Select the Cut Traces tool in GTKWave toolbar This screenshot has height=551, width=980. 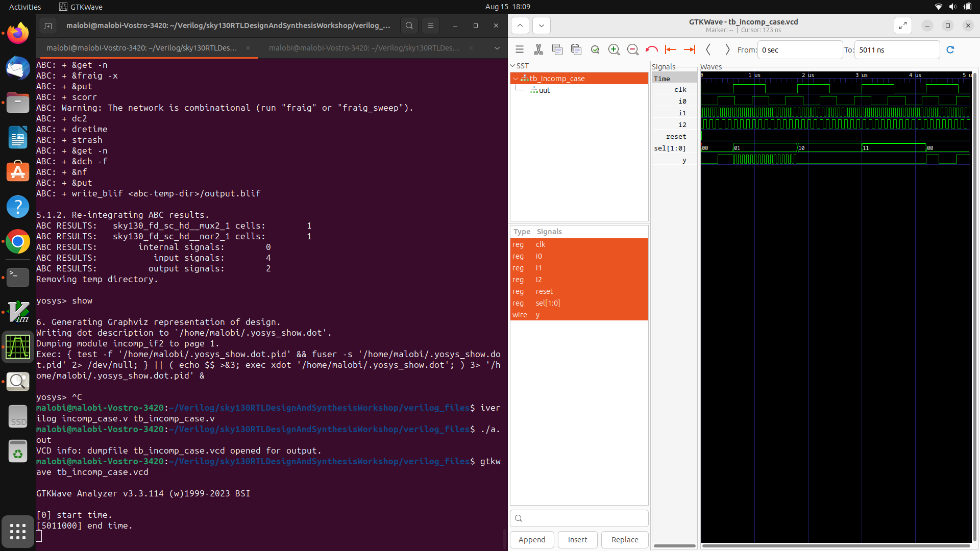[538, 49]
